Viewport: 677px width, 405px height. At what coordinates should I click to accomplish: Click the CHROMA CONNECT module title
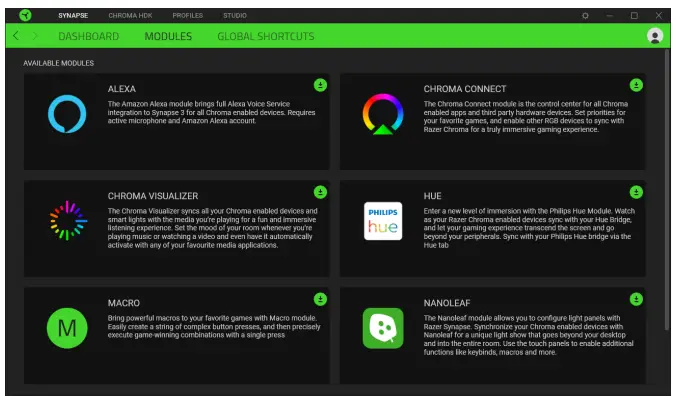(465, 89)
